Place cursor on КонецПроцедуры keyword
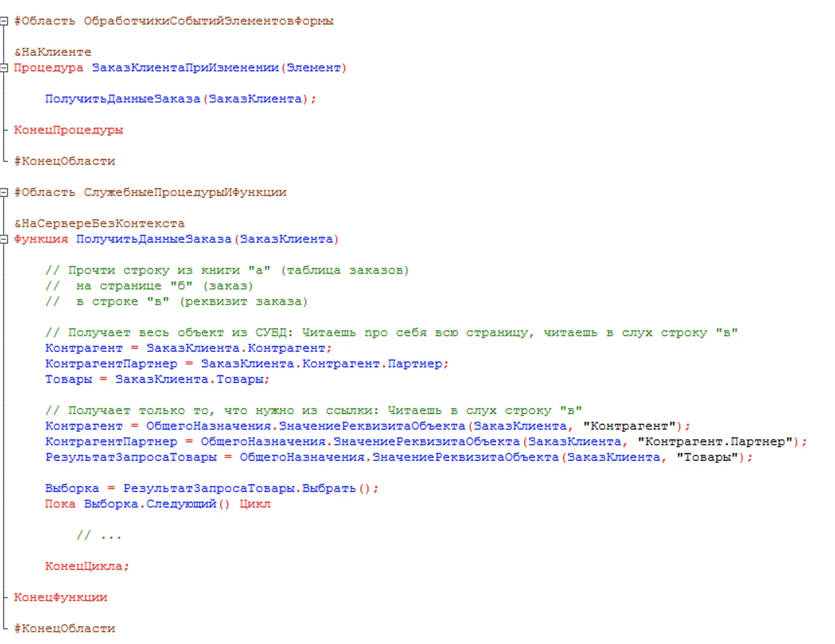835x644 pixels. (x=68, y=130)
